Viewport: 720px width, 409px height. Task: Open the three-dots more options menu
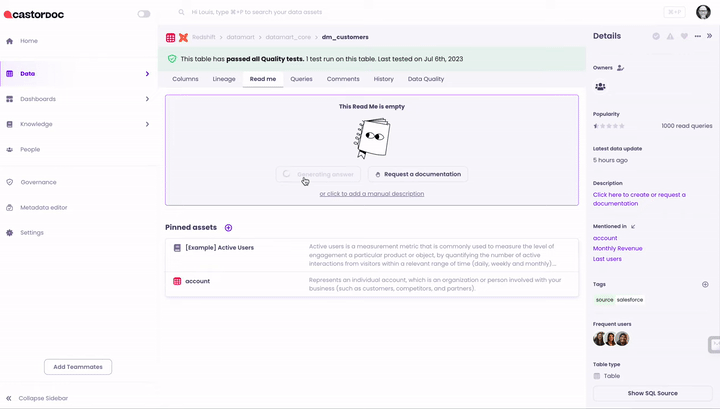pos(697,36)
